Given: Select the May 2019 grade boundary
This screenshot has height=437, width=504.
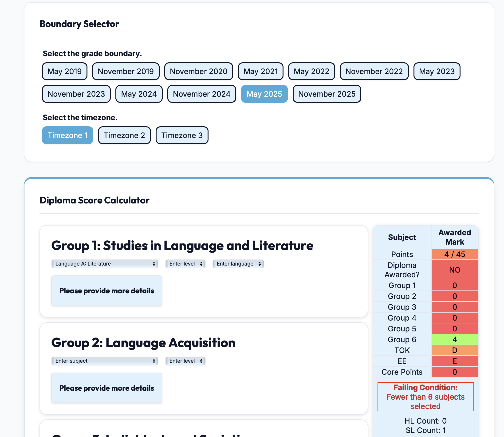Looking at the screenshot, I should 64,71.
